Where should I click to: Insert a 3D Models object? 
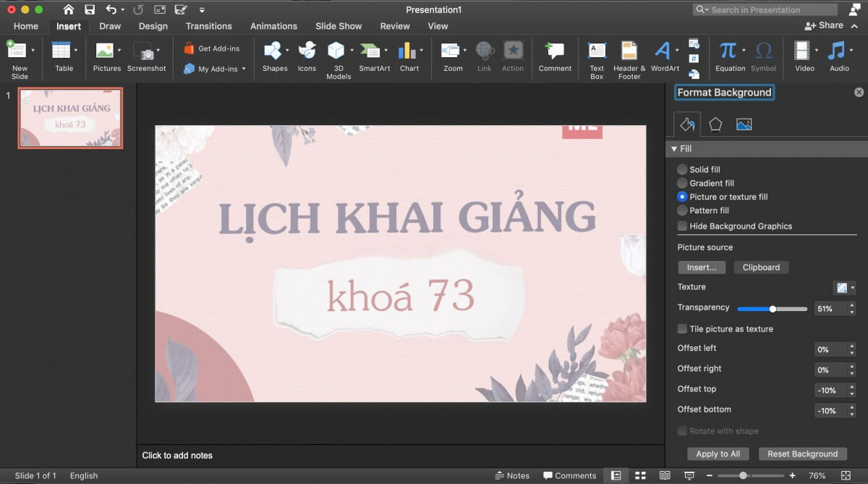pyautogui.click(x=336, y=52)
